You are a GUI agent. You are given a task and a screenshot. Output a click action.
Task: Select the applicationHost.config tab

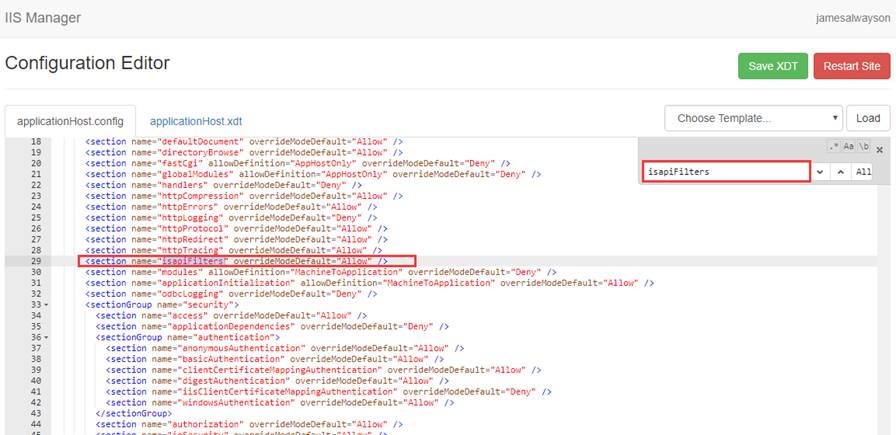click(70, 120)
